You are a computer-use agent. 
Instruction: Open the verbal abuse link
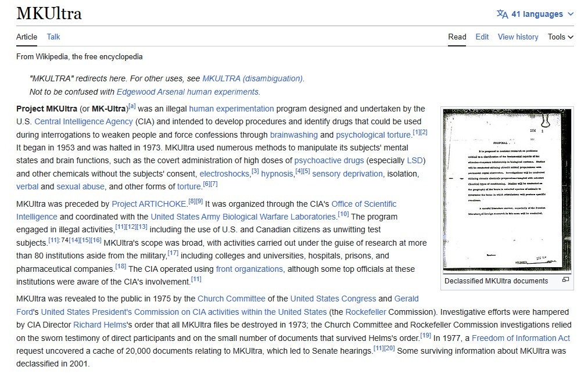click(x=27, y=186)
